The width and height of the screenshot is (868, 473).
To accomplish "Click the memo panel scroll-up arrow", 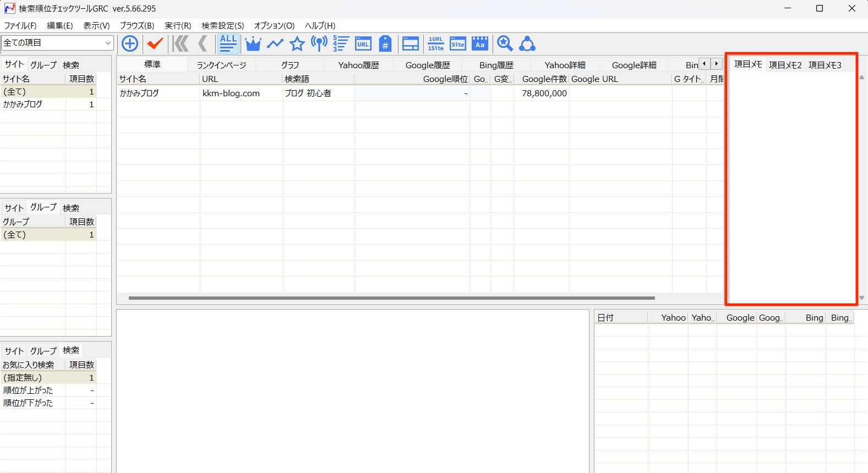I will 862,78.
